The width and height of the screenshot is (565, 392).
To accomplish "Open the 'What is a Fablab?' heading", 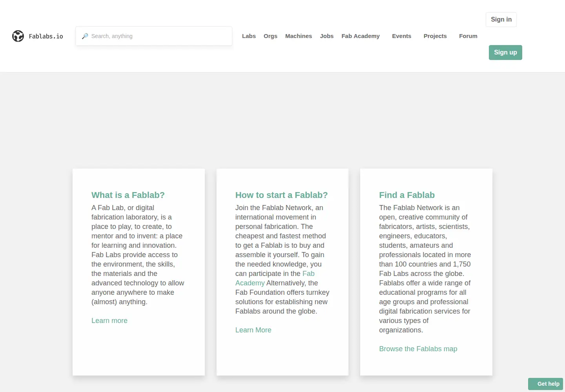I will (128, 195).
